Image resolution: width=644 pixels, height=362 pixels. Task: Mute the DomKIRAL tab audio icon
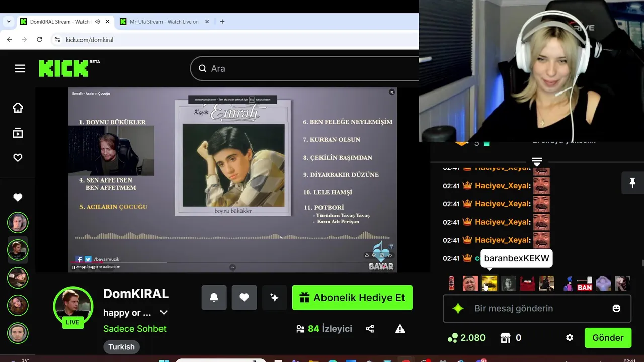coord(97,22)
